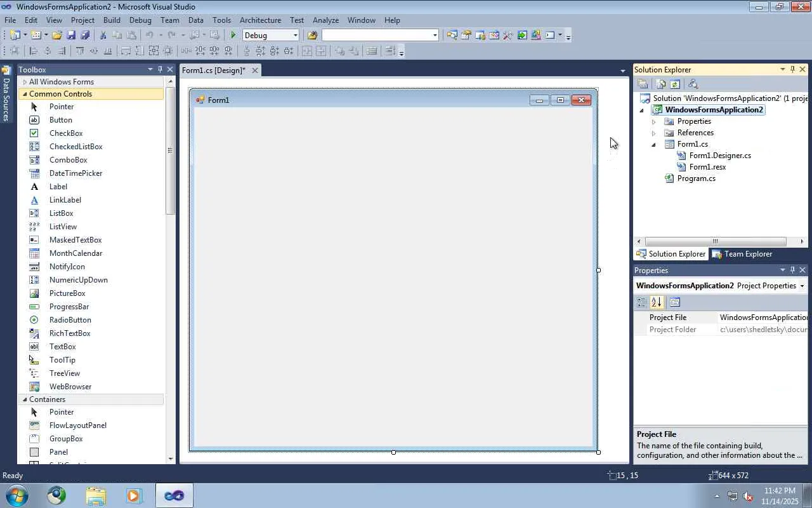Start debugging with the green play arrow
This screenshot has height=508, width=812.
[x=233, y=36]
